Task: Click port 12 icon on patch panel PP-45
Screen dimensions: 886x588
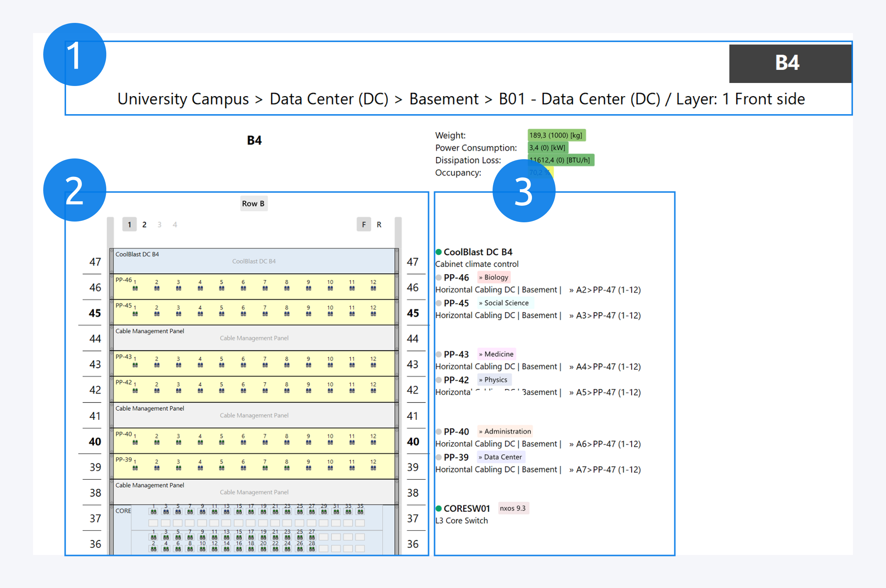Action: [x=374, y=314]
